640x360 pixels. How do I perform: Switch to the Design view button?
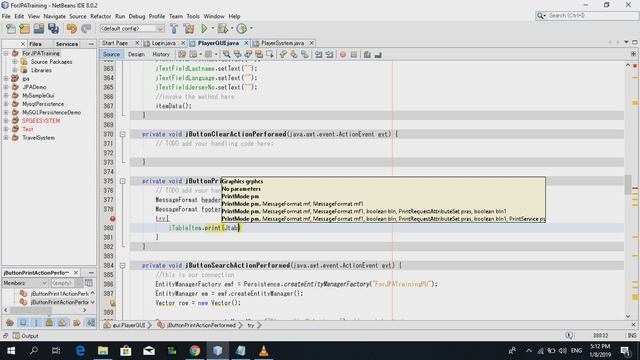[136, 54]
